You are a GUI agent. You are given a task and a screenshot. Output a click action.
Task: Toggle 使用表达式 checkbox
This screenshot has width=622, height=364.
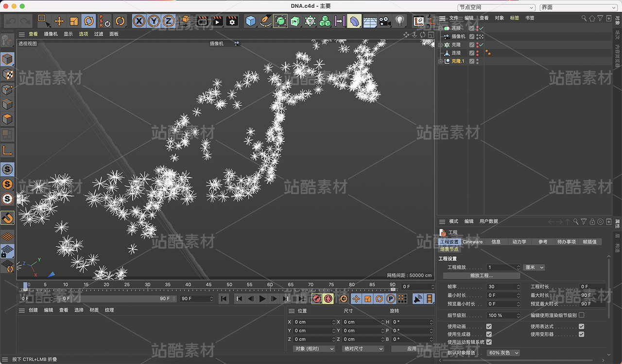pyautogui.click(x=581, y=327)
